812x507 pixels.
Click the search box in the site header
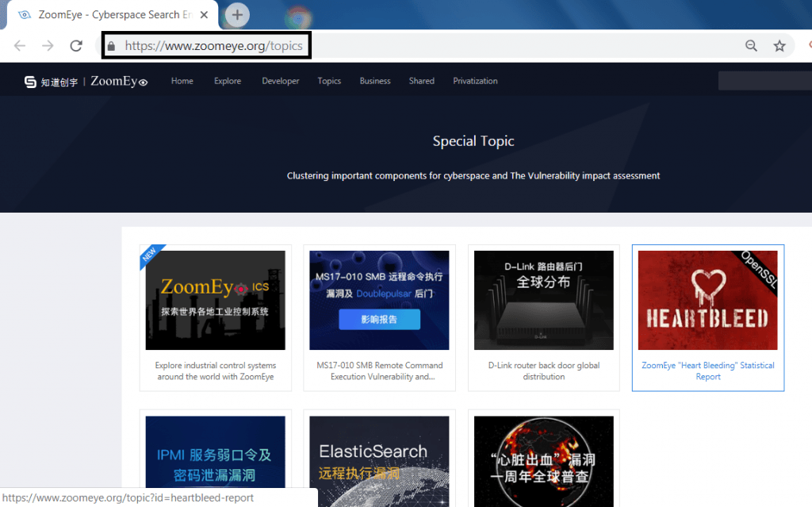pyautogui.click(x=765, y=81)
